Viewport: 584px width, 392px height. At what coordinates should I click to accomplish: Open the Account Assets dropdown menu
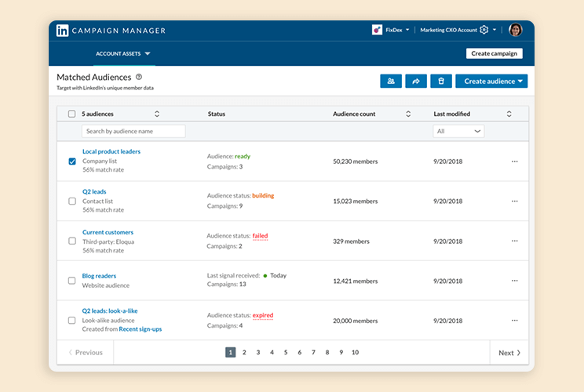tap(123, 53)
